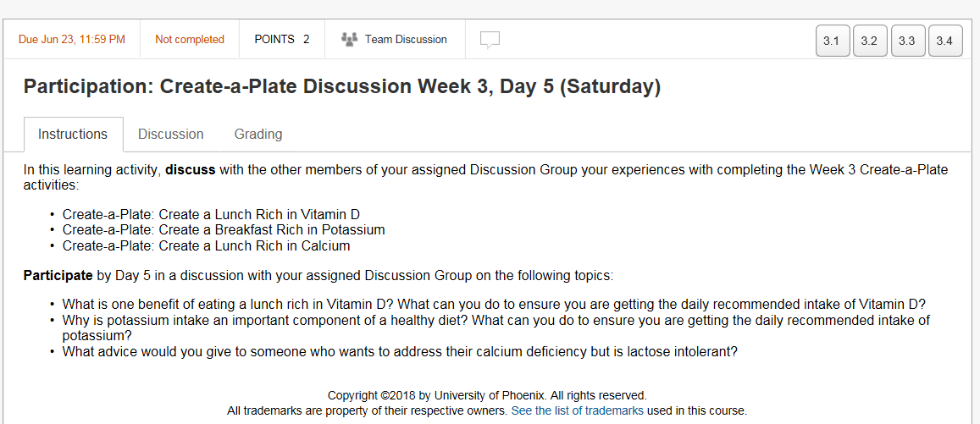Click the 'Not completed' status label
Screen dimensions: 980x424
(190, 39)
